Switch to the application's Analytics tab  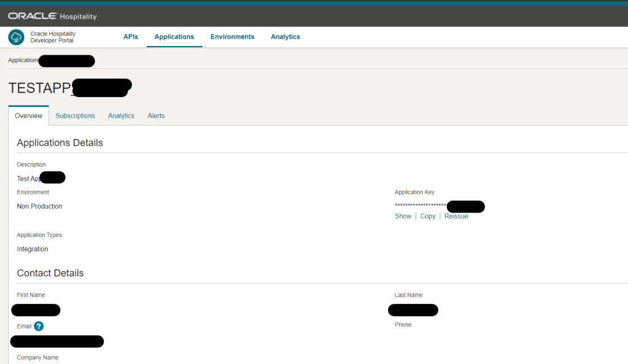[x=121, y=115]
